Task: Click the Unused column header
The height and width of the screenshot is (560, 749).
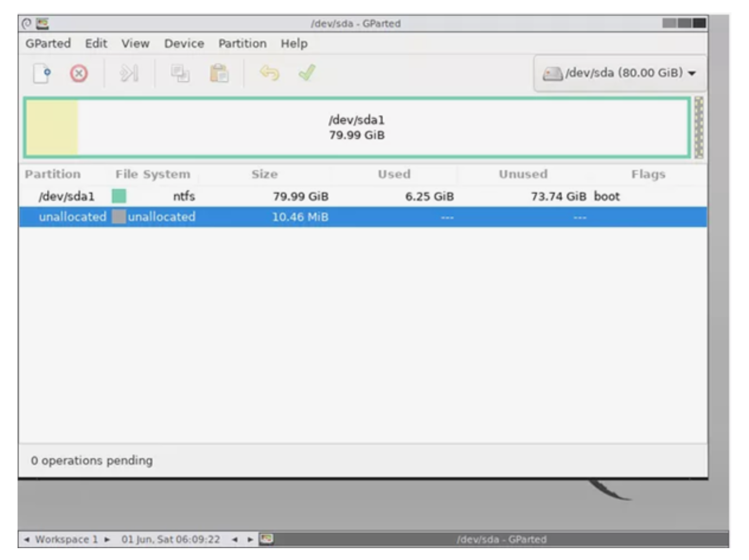Action: pyautogui.click(x=523, y=174)
